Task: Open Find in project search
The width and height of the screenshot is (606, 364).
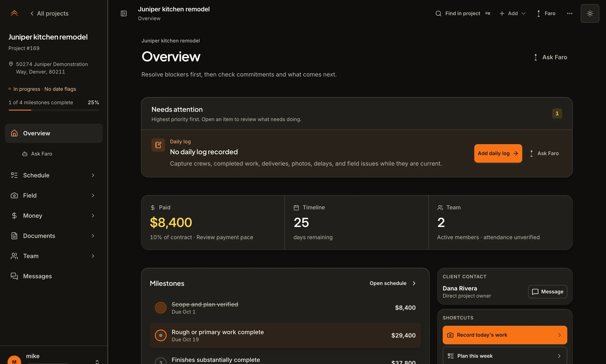Action: pyautogui.click(x=463, y=13)
